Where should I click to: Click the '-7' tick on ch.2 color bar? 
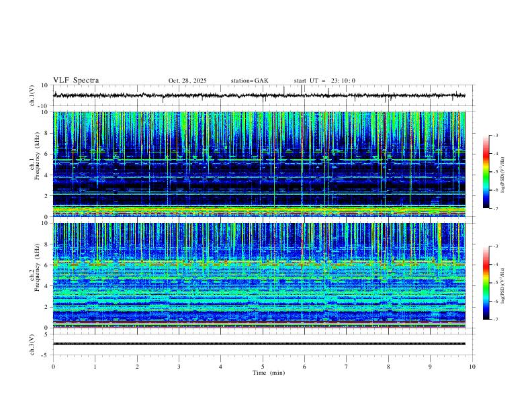click(x=495, y=320)
